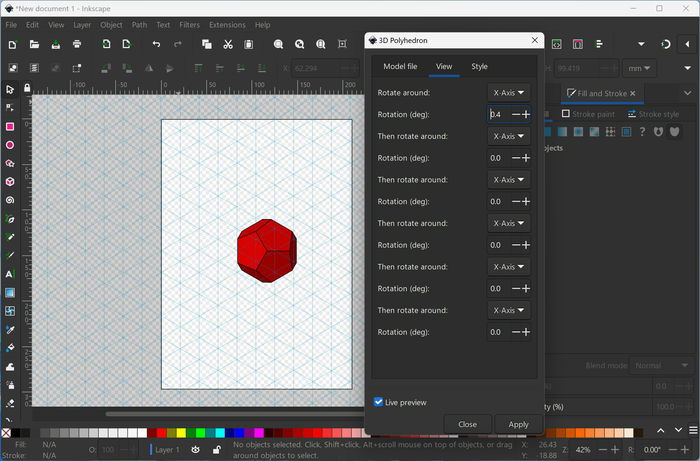The image size is (700, 461).
Task: Click the Undo arrow icon
Action: 156,44
